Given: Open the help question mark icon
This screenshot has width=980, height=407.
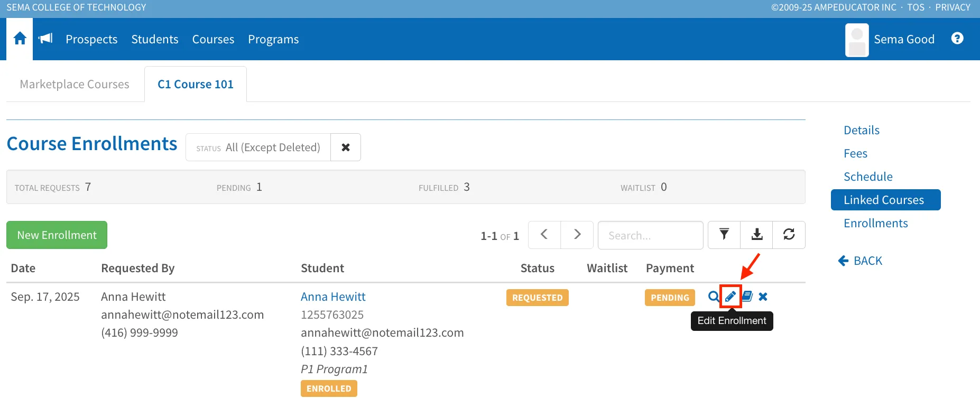Looking at the screenshot, I should click(x=957, y=39).
